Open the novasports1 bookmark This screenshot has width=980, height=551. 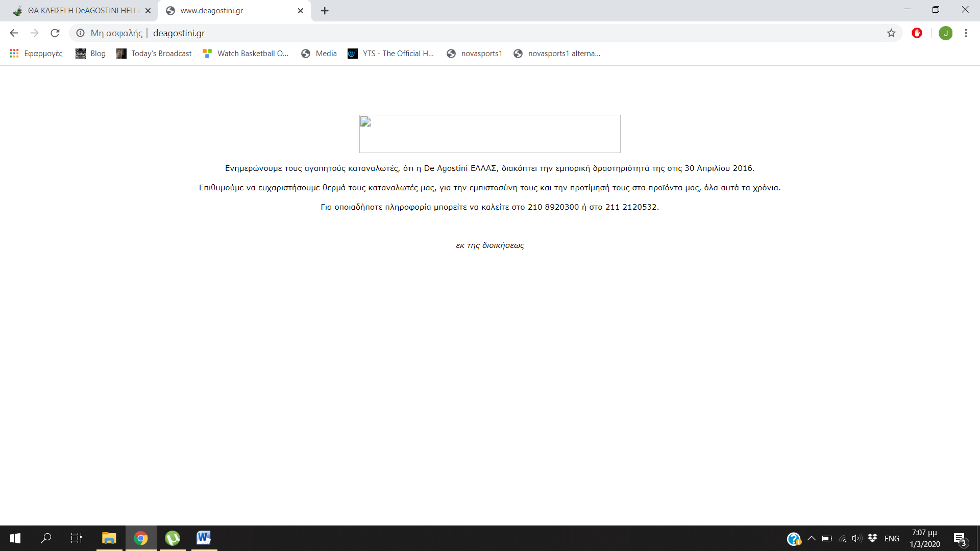pyautogui.click(x=475, y=54)
